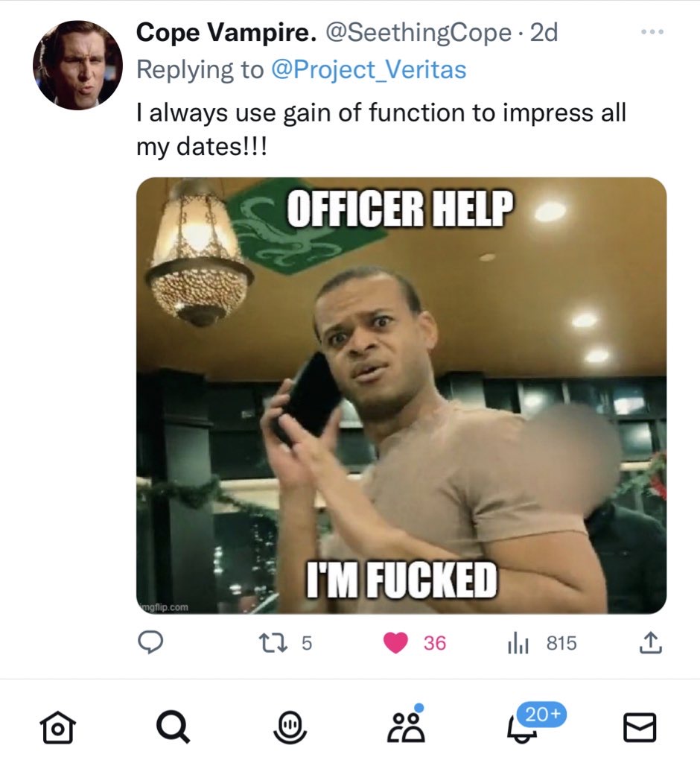700x763 pixels.
Task: Open the Messages envelope tab
Action: (x=640, y=728)
